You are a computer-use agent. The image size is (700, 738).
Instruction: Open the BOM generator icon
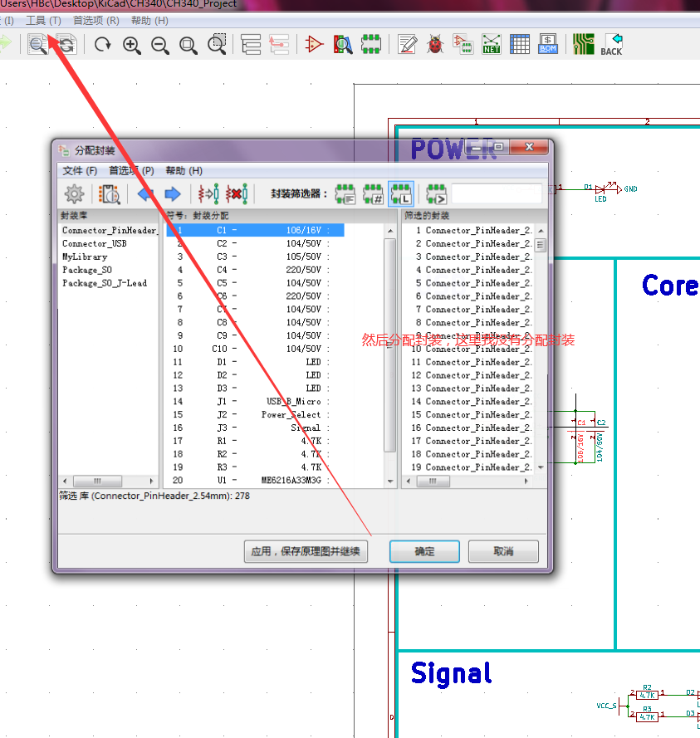click(548, 44)
